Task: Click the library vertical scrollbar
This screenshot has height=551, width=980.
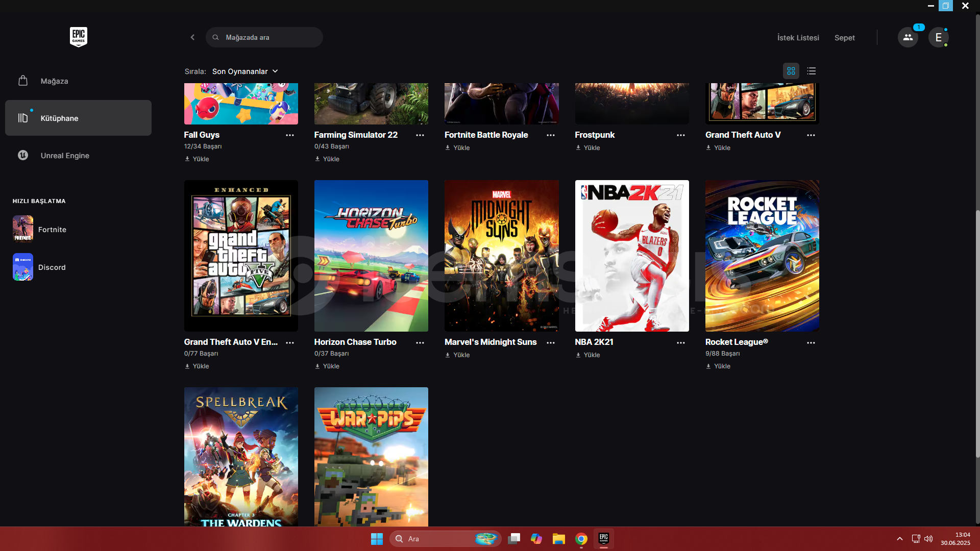Action: coord(977,334)
